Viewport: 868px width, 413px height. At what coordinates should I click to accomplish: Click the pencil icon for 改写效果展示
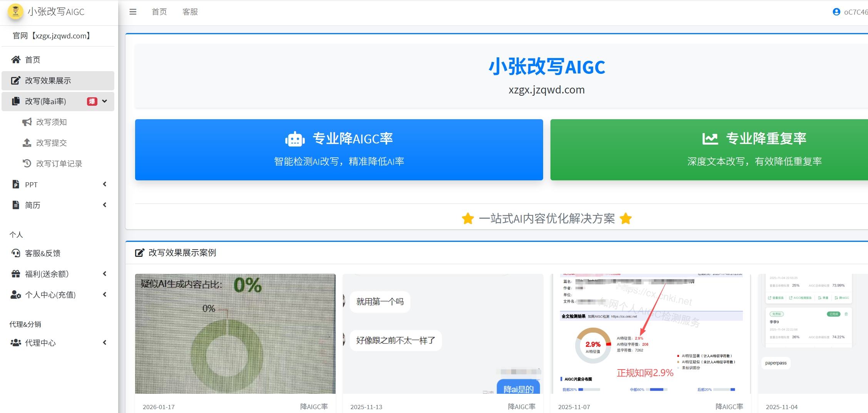point(15,80)
